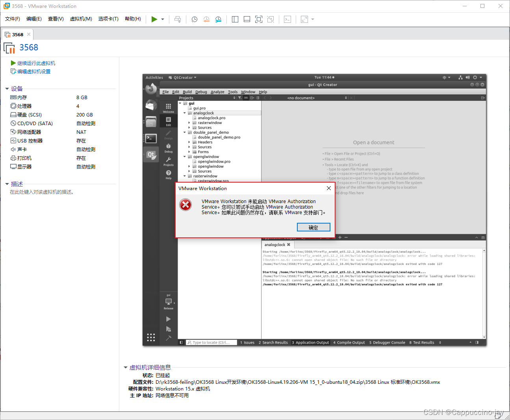Click the red error icon in dialog

(185, 205)
